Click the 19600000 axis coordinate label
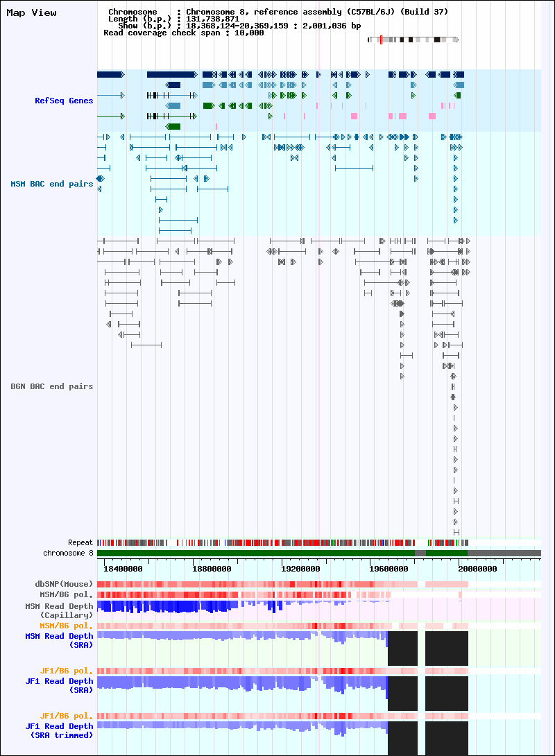 coord(388,569)
